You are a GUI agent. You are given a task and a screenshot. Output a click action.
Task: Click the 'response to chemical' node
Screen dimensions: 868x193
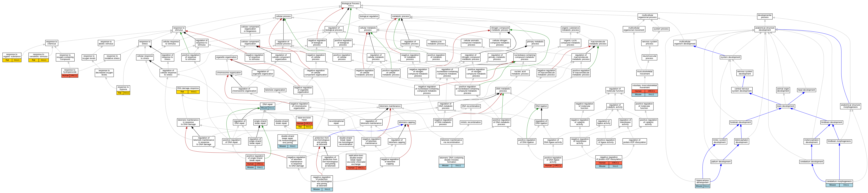coord(51,43)
